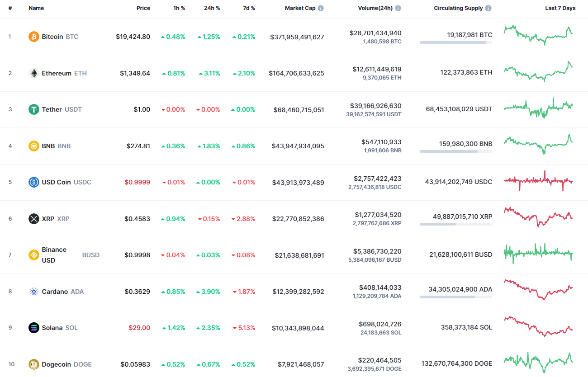Click the Volume(24h) info tooltip icon
Screen dimensions: 588x377
(x=398, y=8)
